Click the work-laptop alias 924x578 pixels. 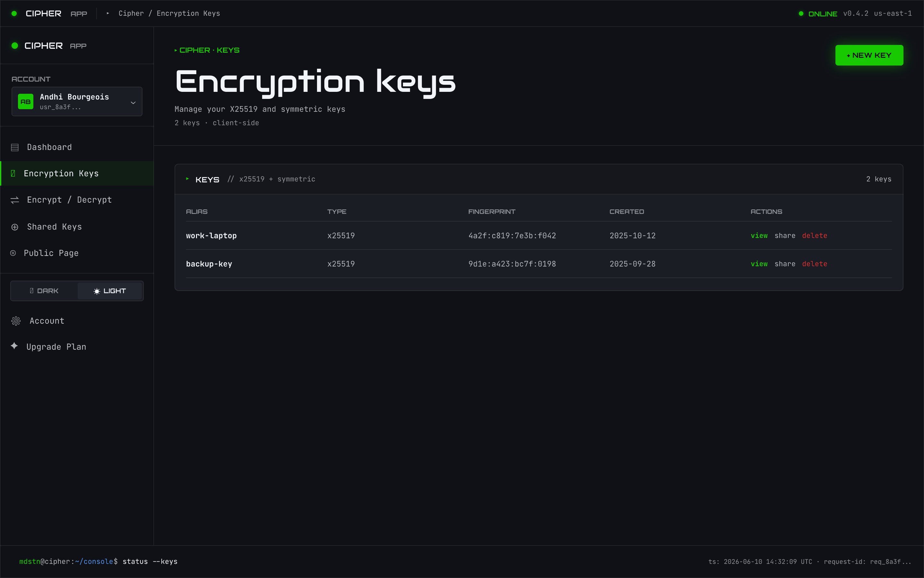click(211, 235)
